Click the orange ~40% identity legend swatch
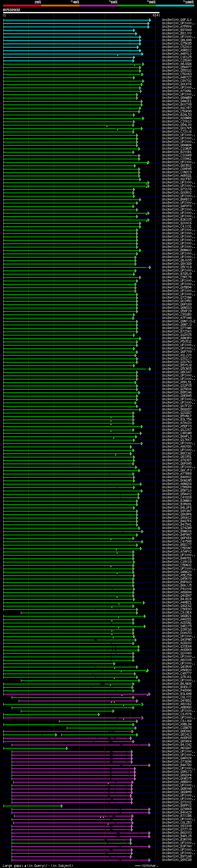Viewport: 197px width, 868px height. pos(60,6)
